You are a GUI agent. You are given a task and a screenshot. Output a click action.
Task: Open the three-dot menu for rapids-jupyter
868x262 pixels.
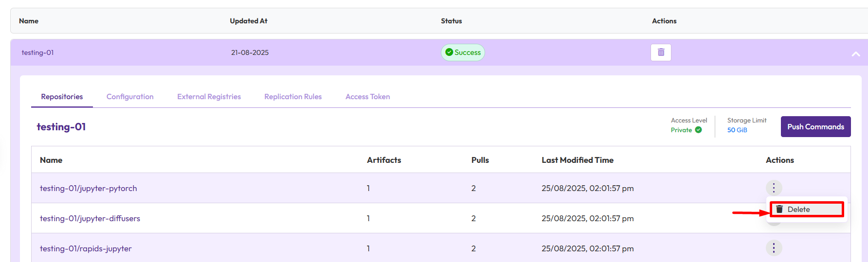[x=774, y=248]
